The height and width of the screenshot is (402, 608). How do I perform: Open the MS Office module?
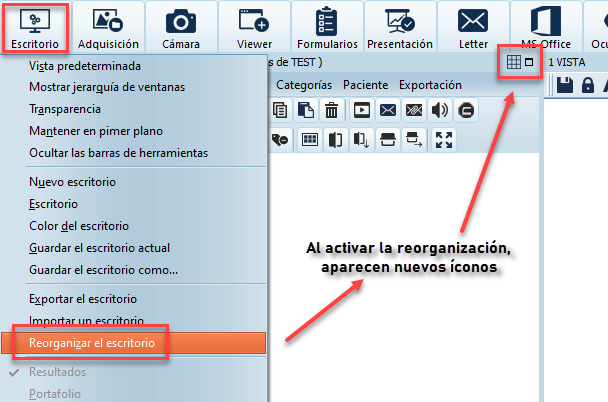(x=546, y=27)
